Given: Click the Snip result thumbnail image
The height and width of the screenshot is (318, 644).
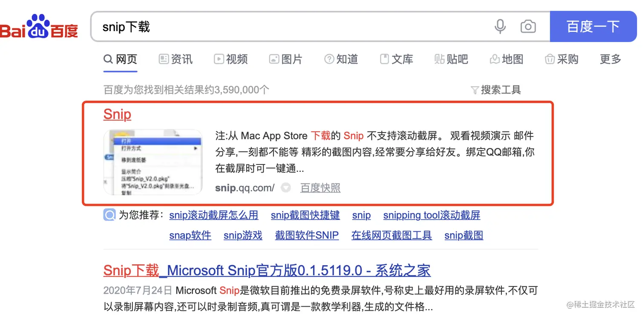Looking at the screenshot, I should click(152, 162).
